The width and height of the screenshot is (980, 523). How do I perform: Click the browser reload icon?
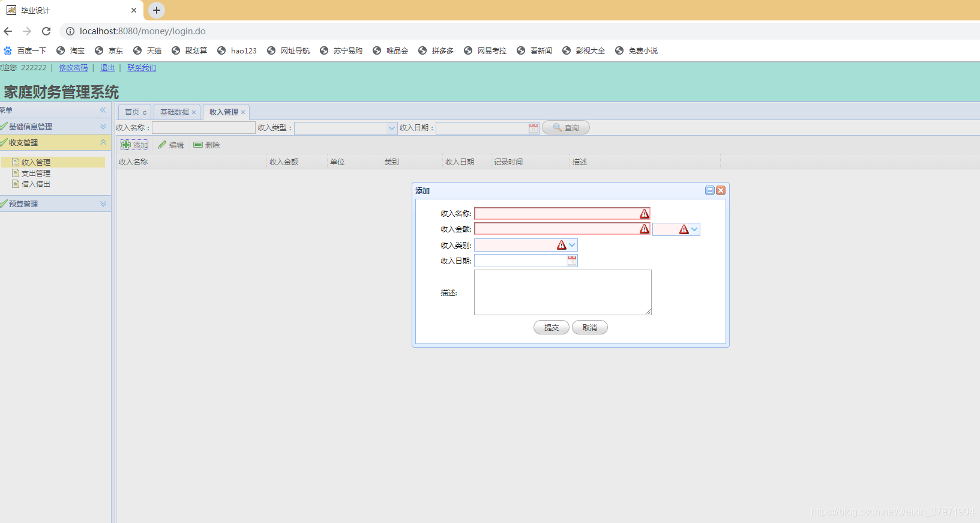point(46,31)
